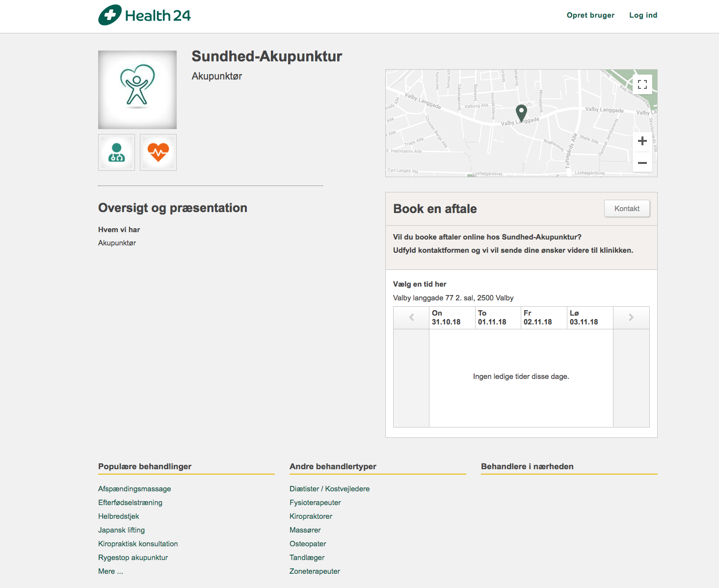719x588 pixels.
Task: Zoom out on the map
Action: pyautogui.click(x=642, y=162)
